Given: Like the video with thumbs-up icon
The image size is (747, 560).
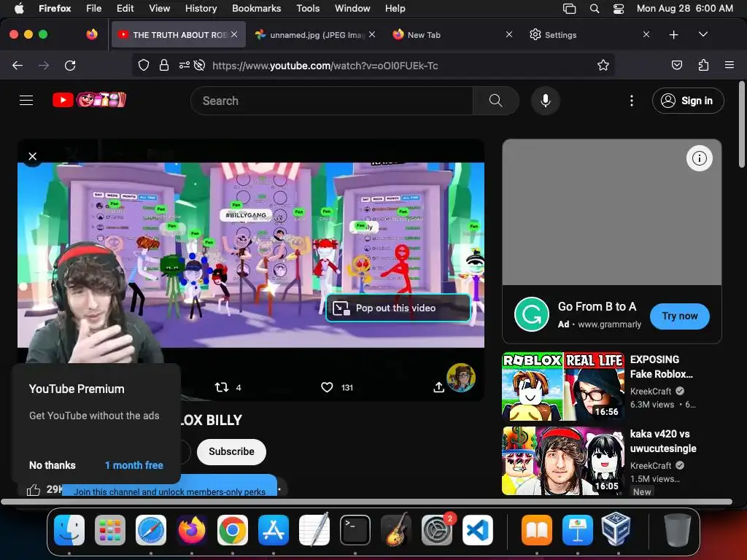Looking at the screenshot, I should (x=34, y=489).
